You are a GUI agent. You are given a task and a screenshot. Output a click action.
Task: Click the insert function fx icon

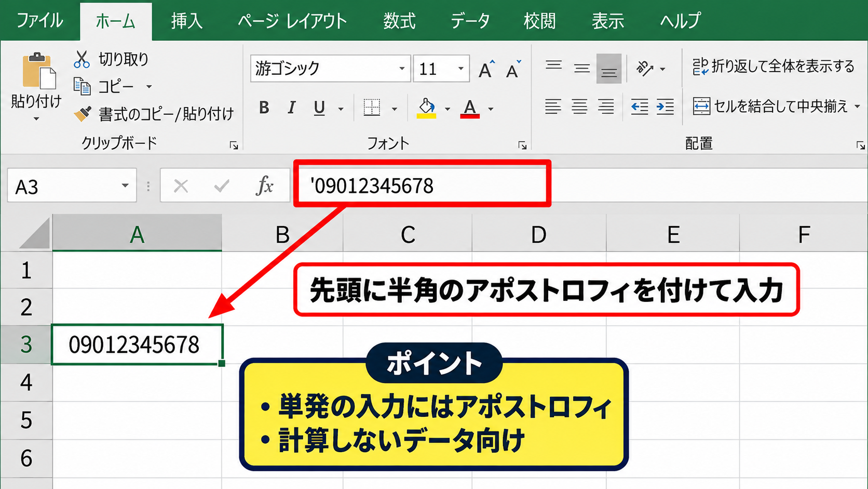264,186
